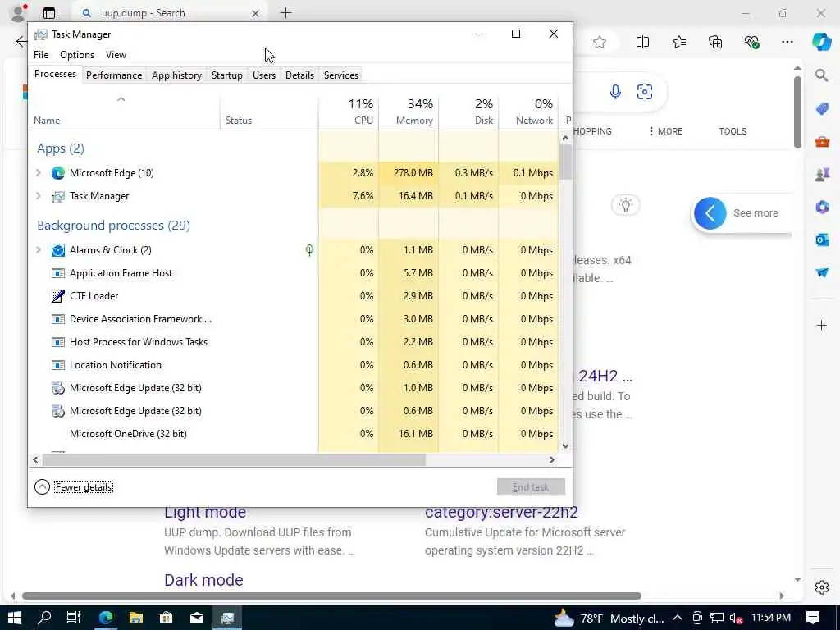Viewport: 840px width, 630px height.
Task: Click the CTF Loader process icon
Action: 58,295
